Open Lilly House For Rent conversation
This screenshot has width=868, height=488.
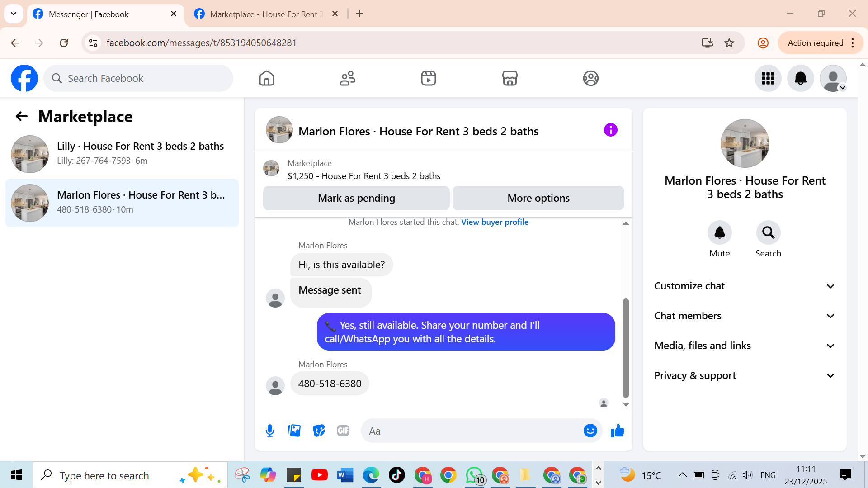pyautogui.click(x=122, y=154)
